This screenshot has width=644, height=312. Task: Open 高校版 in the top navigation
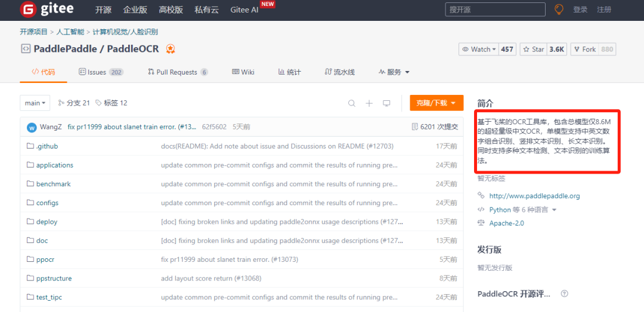(x=171, y=10)
